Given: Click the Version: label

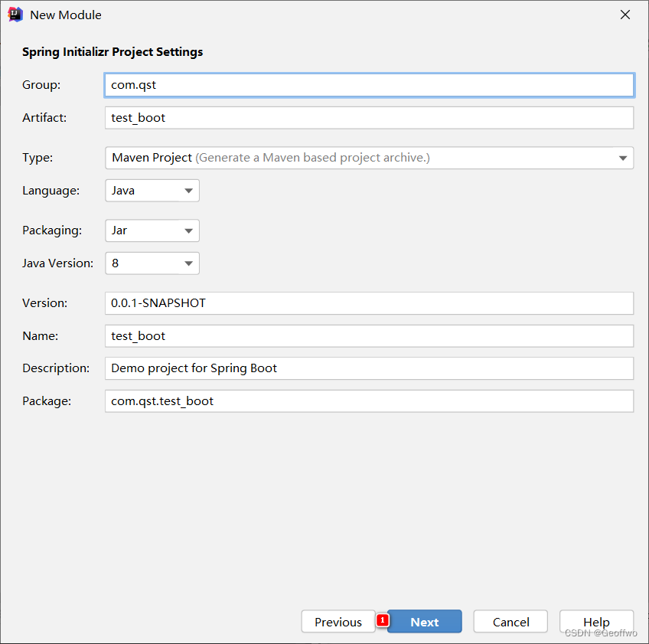Looking at the screenshot, I should point(44,303).
